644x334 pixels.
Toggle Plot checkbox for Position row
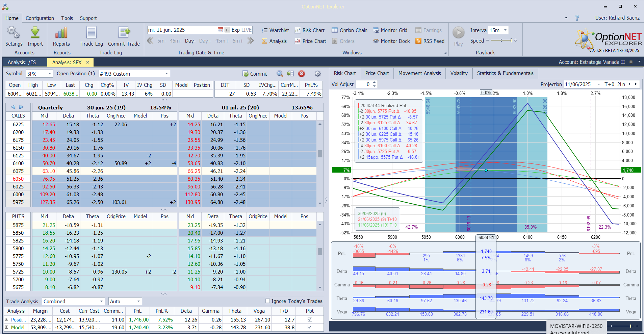310,319
